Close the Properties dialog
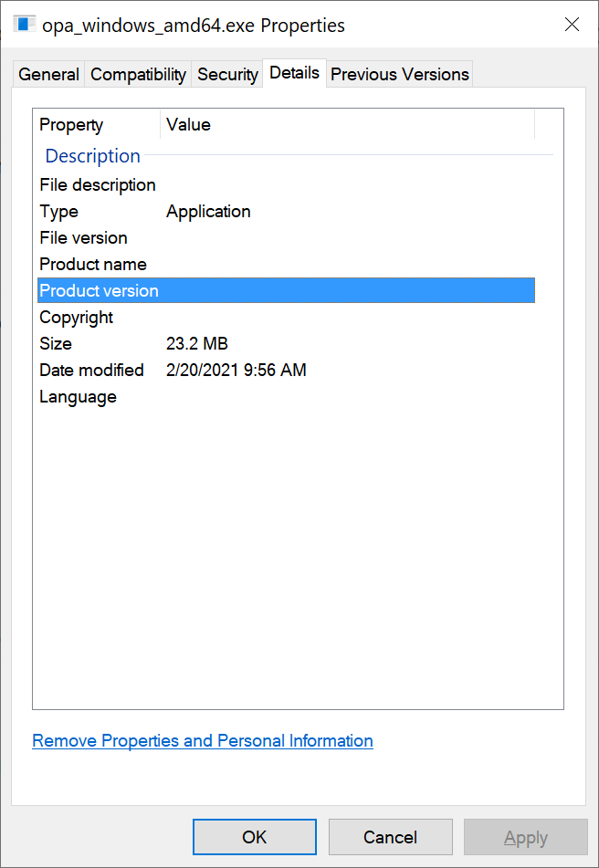This screenshot has height=868, width=599. point(572,25)
